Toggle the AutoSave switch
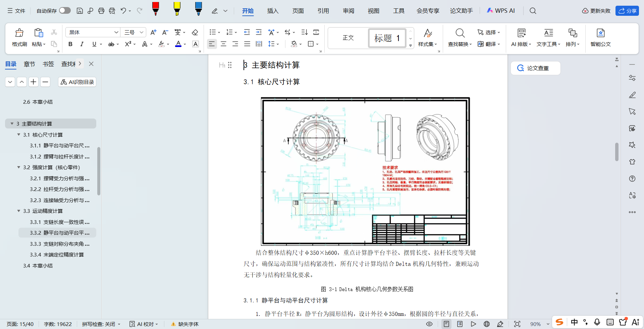The image size is (644, 329). point(65,11)
